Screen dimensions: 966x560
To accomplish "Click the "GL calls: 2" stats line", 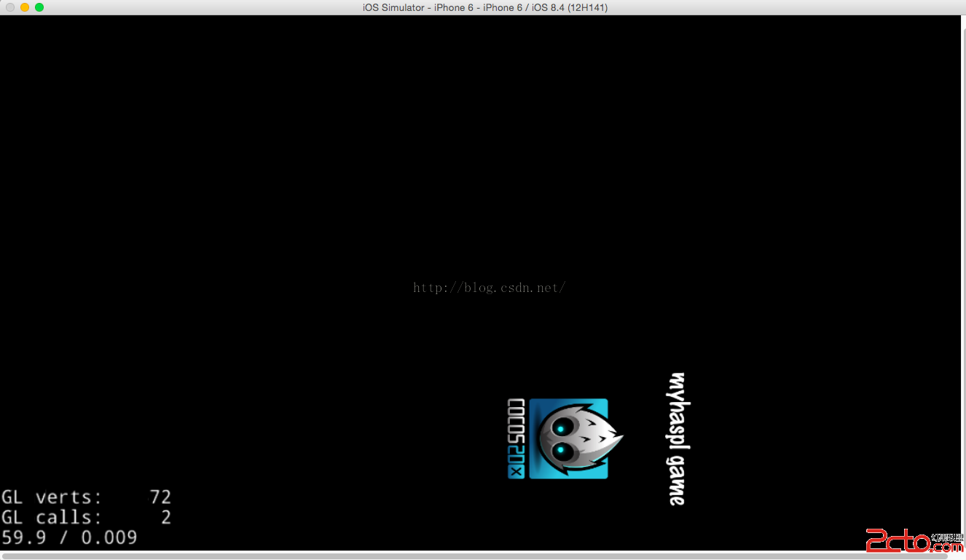I will click(86, 518).
